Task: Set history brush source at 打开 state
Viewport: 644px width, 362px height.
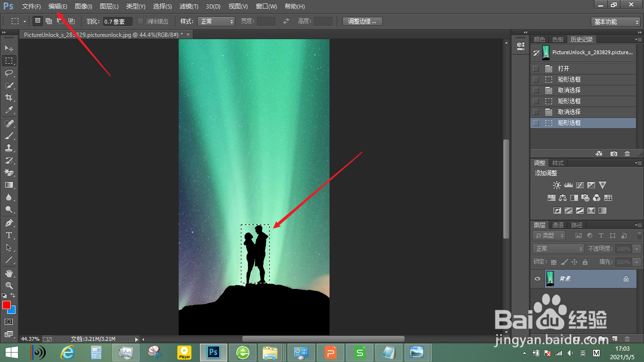Action: tap(536, 69)
